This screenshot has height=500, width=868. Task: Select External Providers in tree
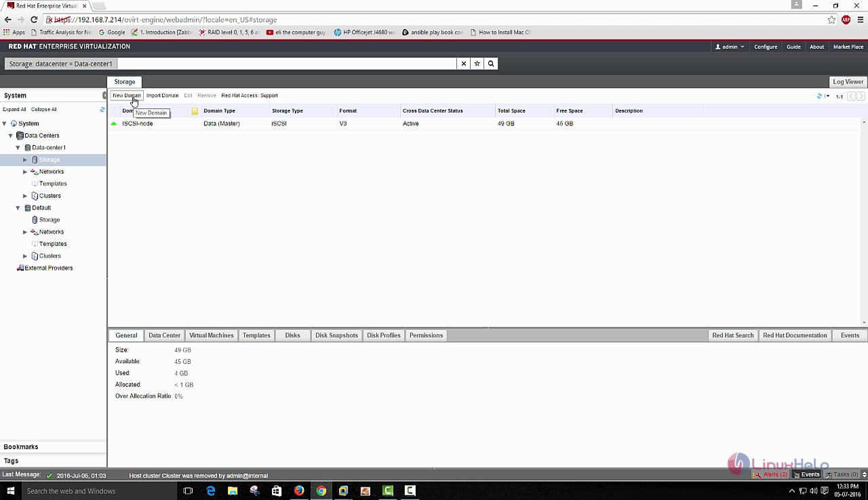[x=49, y=268]
